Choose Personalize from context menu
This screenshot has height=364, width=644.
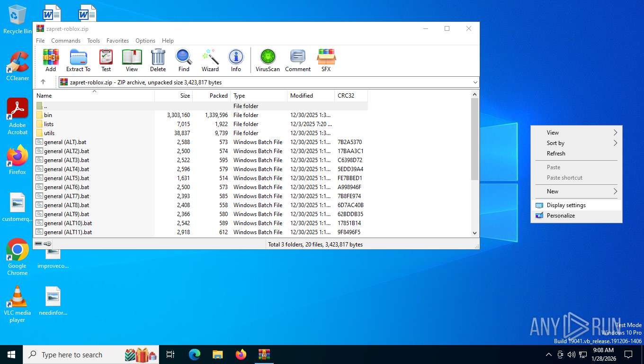click(x=576, y=216)
